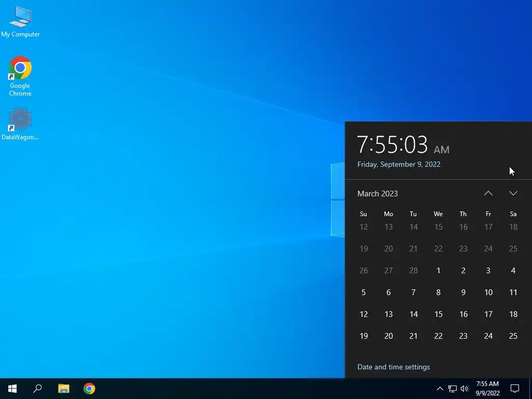
Task: Select the DataWagon desktop shortcut
Action: pyautogui.click(x=20, y=124)
